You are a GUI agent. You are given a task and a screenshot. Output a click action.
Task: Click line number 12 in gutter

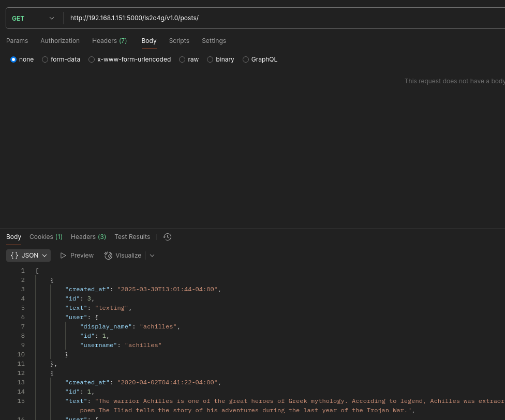point(21,373)
